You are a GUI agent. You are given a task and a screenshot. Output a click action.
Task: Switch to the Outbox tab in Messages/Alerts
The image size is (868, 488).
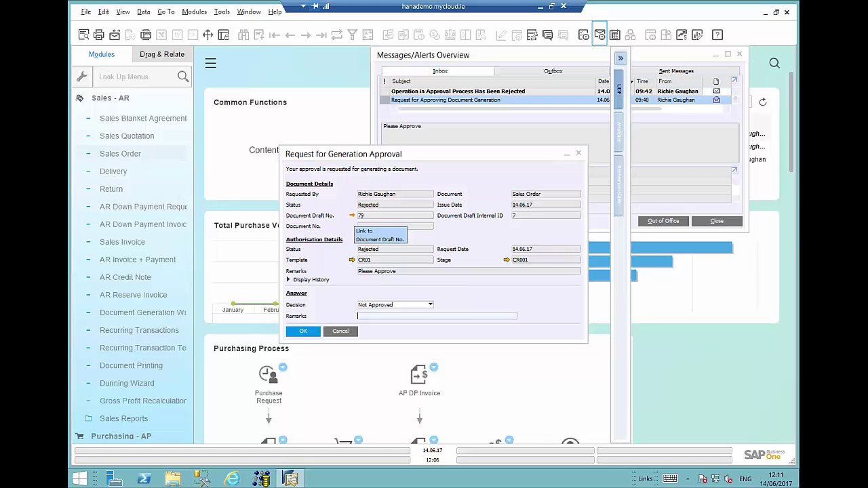pos(553,70)
